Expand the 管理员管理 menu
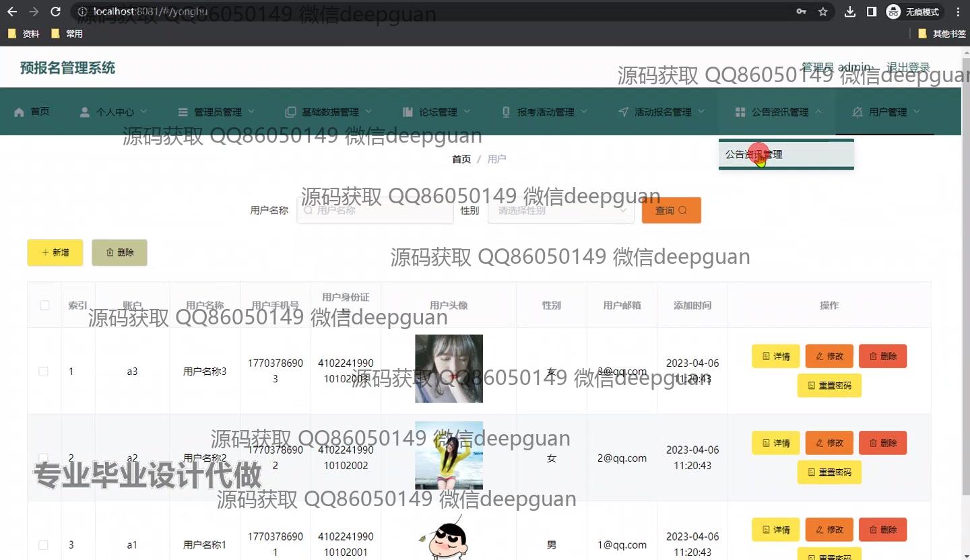Image resolution: width=970 pixels, height=560 pixels. (x=216, y=112)
